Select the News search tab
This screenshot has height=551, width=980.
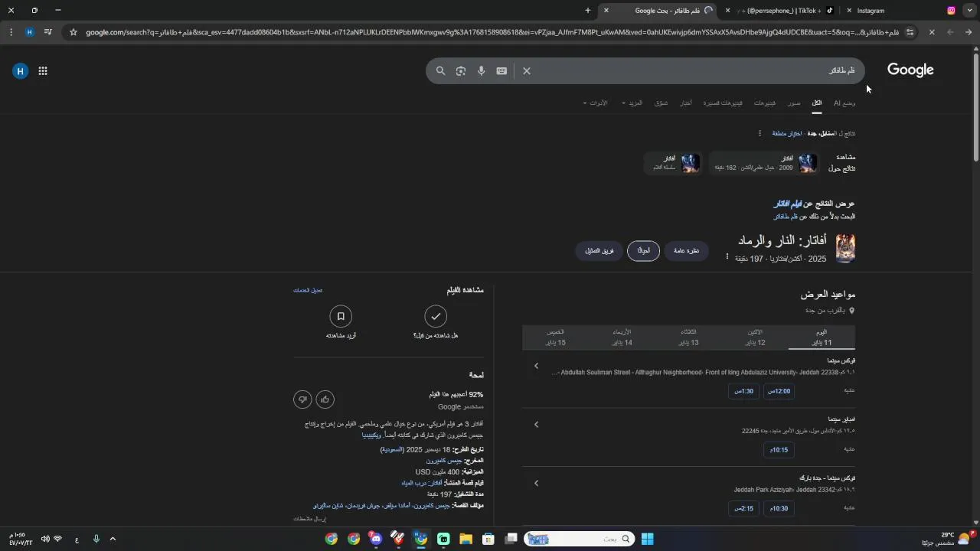pos(686,103)
